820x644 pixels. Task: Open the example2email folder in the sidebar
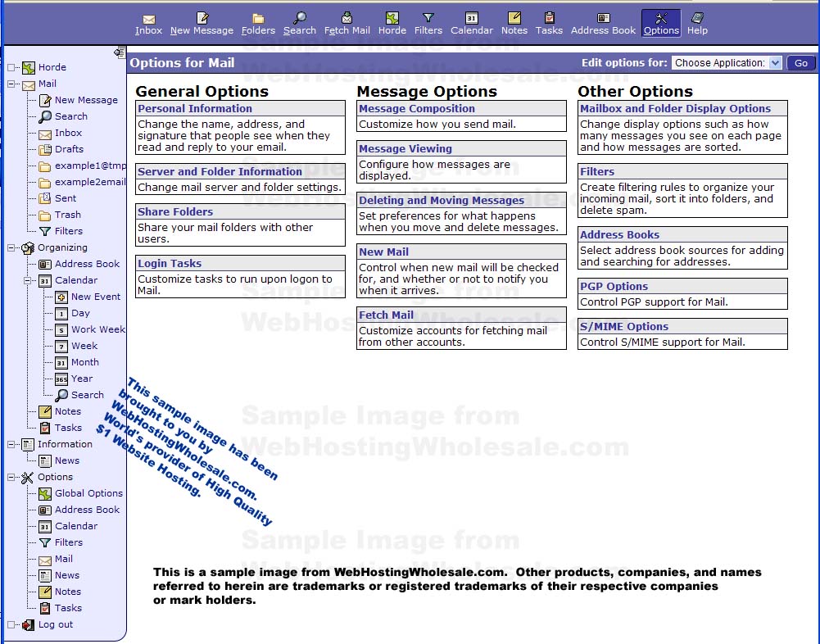90,182
